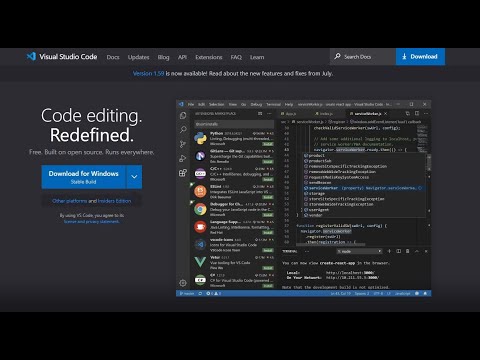Click the split editor icon in editor toolbar

(417, 113)
